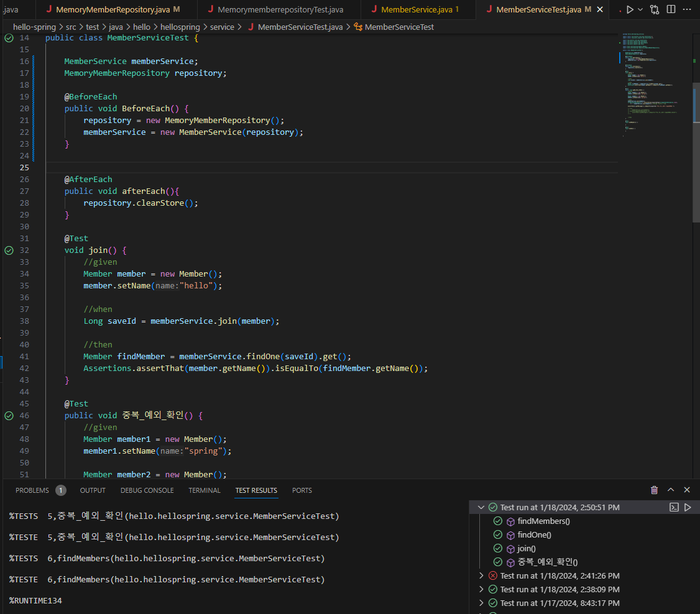Image resolution: width=700 pixels, height=614 pixels.
Task: Click the passed icon of the 2:38:09 run
Action: [x=493, y=589]
